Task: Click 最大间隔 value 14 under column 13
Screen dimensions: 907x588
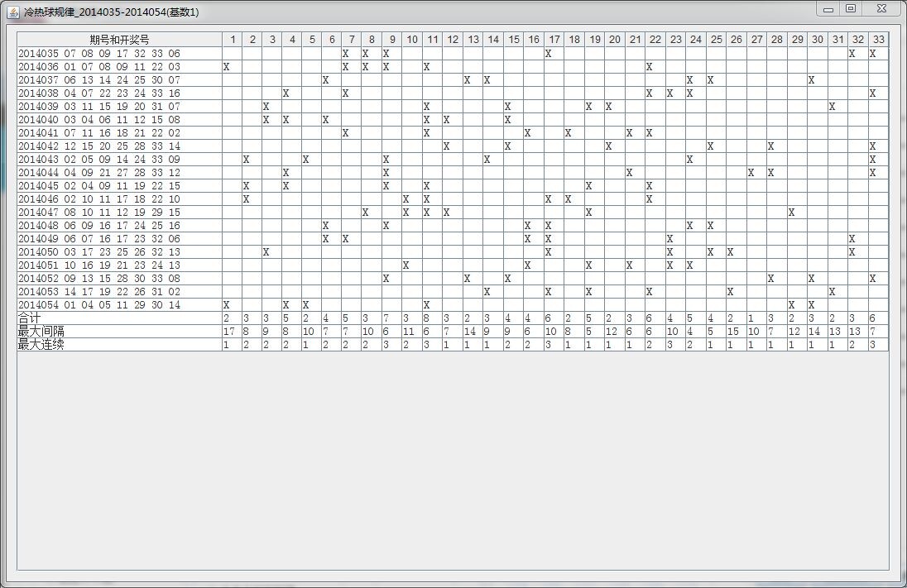Action: (x=470, y=332)
